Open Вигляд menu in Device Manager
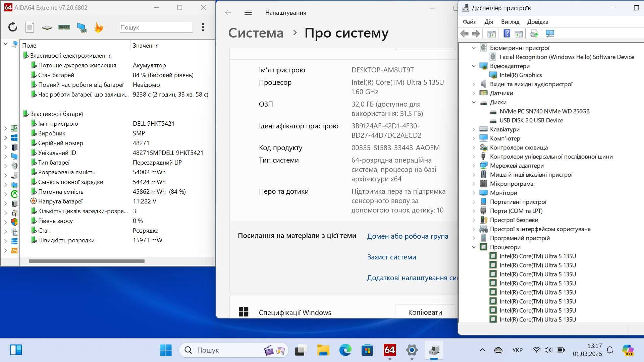Image resolution: width=644 pixels, height=362 pixels. pos(510,22)
